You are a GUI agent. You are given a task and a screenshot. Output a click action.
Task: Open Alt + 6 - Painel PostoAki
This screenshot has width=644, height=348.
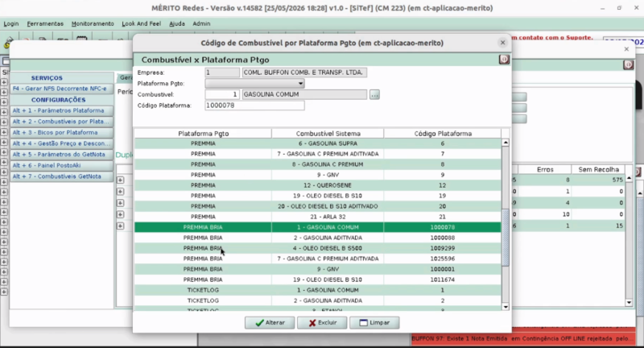(x=62, y=166)
